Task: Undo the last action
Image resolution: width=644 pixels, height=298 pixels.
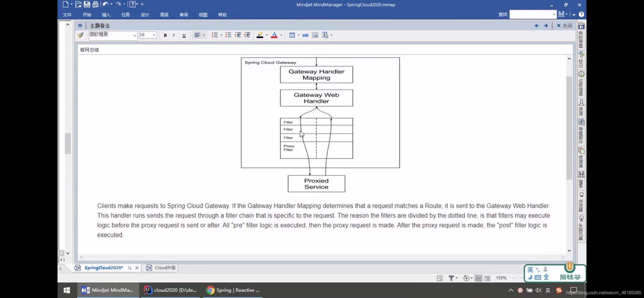Action: (106, 4)
